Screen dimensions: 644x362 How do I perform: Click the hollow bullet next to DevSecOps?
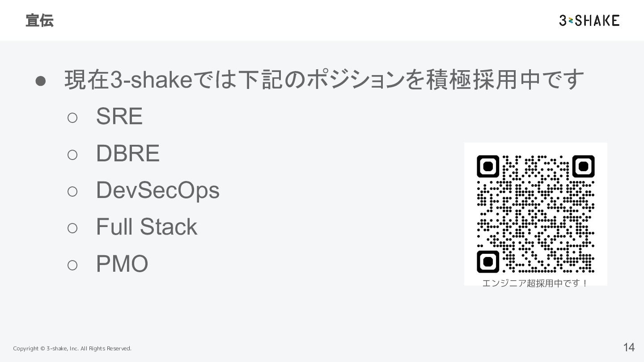tap(72, 192)
